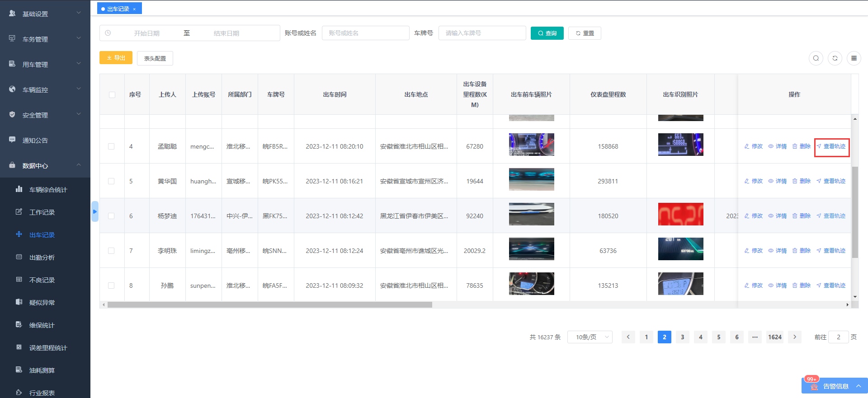Click the round search icon above table

pyautogui.click(x=816, y=58)
